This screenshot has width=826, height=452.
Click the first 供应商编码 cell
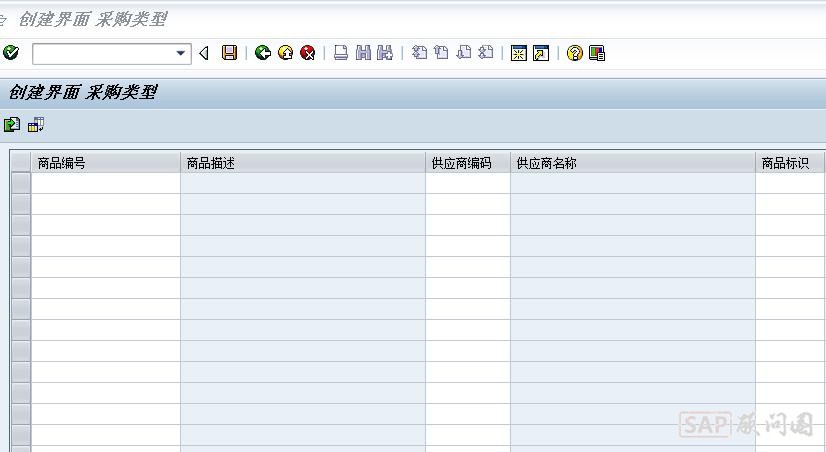tap(467, 183)
